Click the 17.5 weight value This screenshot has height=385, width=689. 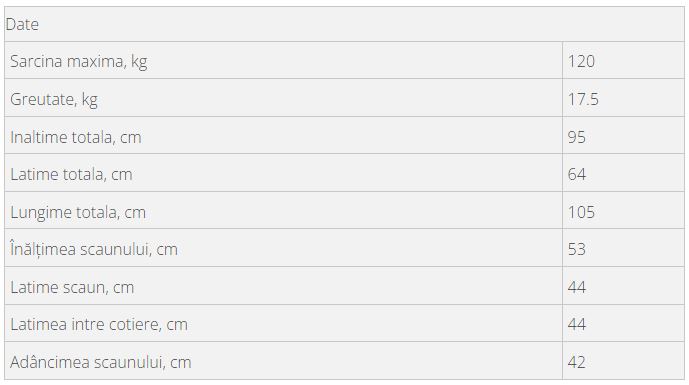[583, 100]
